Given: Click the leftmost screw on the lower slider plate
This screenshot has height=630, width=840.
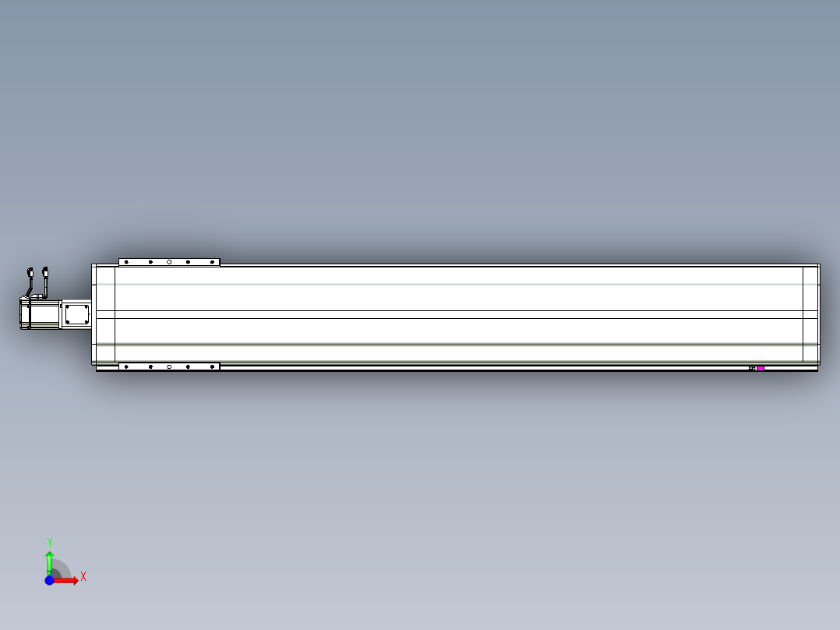Looking at the screenshot, I should [x=126, y=366].
